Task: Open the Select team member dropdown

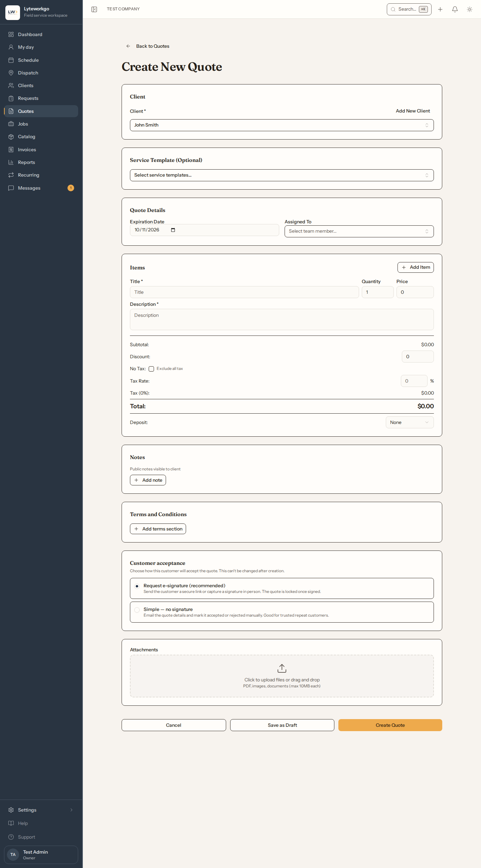Action: pyautogui.click(x=359, y=231)
